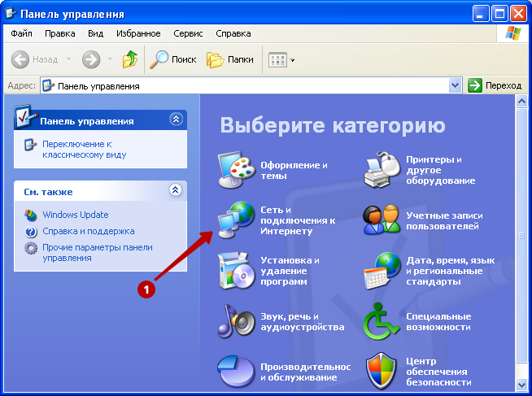Viewport: 532px width, 396px height.
Task: Click the Папки folders toolbar button
Action: (x=229, y=59)
